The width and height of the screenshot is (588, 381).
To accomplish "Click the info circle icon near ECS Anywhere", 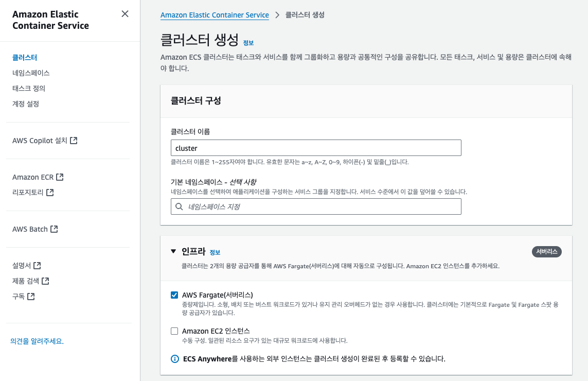I will 175,359.
